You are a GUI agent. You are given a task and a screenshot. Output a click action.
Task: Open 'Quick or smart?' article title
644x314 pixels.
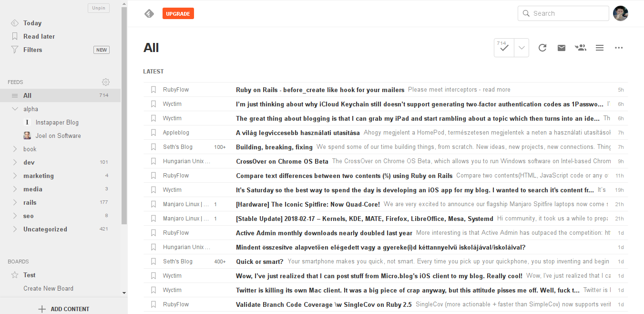pyautogui.click(x=259, y=262)
